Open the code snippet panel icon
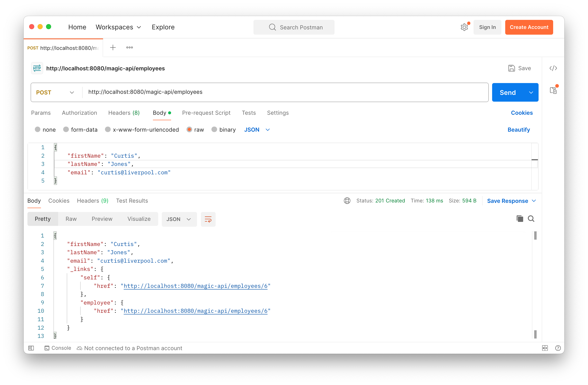This screenshot has height=385, width=588. (x=553, y=68)
